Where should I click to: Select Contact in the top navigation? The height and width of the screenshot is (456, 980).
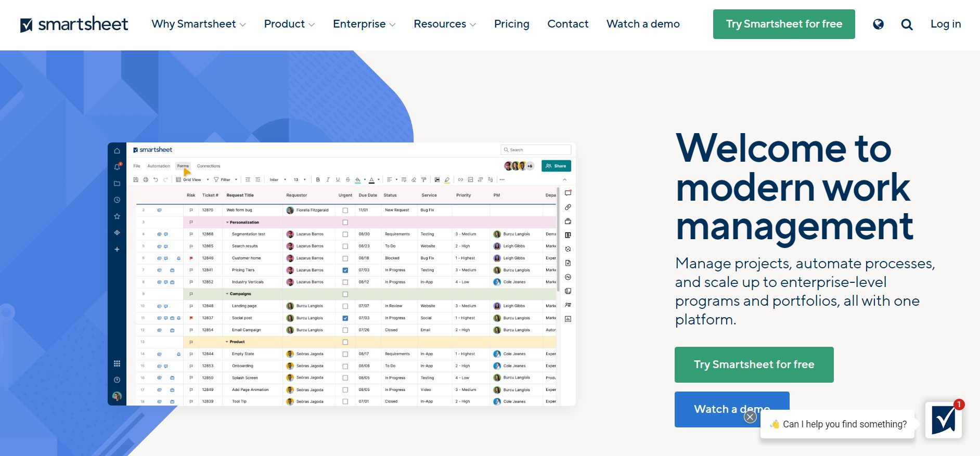(568, 24)
